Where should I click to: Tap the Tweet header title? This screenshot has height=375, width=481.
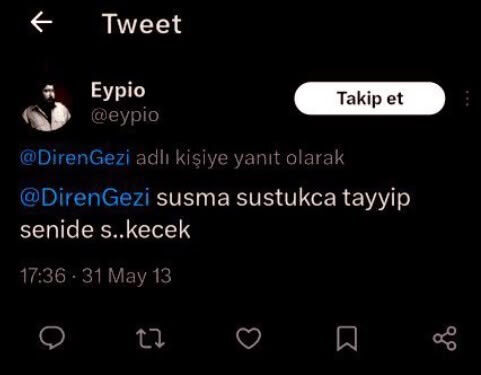tap(142, 24)
